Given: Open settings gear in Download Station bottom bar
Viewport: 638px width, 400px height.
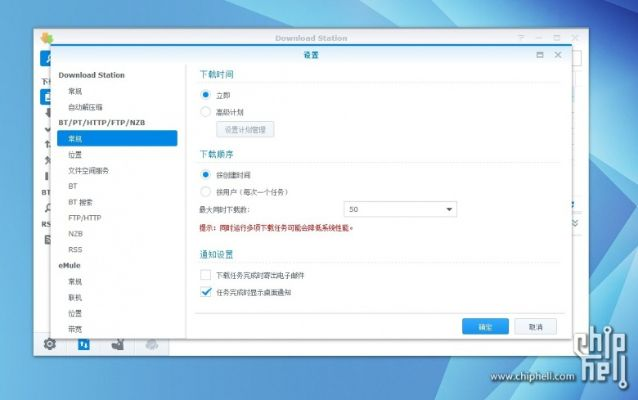Looking at the screenshot, I should (x=50, y=344).
